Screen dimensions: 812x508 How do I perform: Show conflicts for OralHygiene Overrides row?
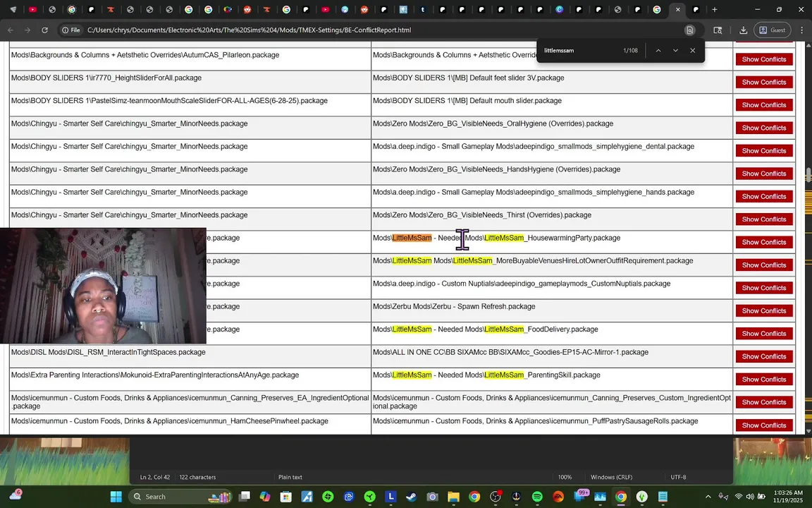click(764, 128)
